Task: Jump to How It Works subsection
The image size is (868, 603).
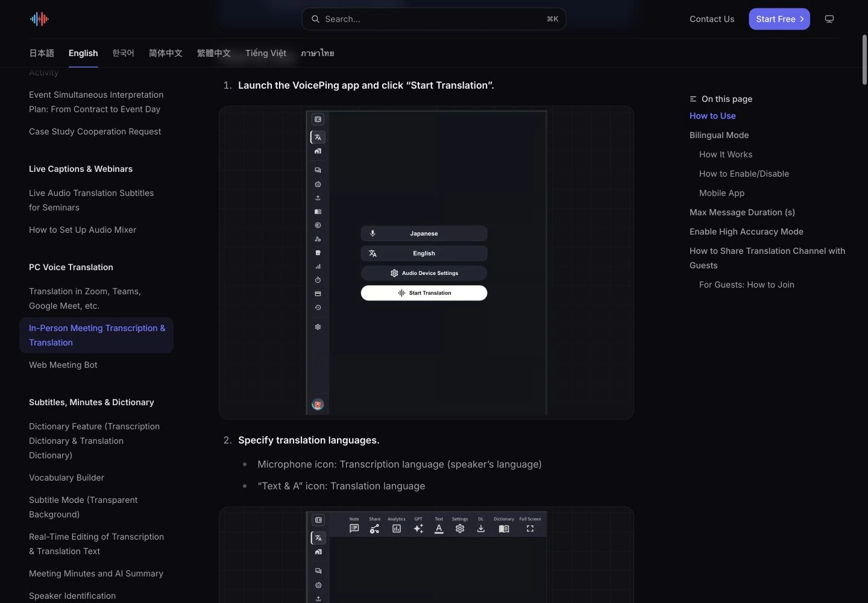Action: pyautogui.click(x=726, y=154)
